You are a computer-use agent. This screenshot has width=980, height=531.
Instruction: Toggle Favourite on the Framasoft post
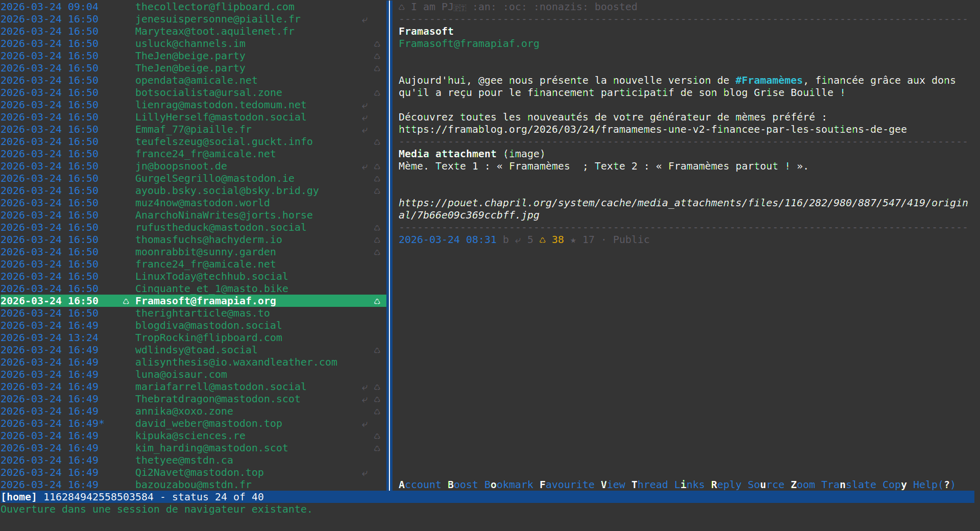[567, 485]
